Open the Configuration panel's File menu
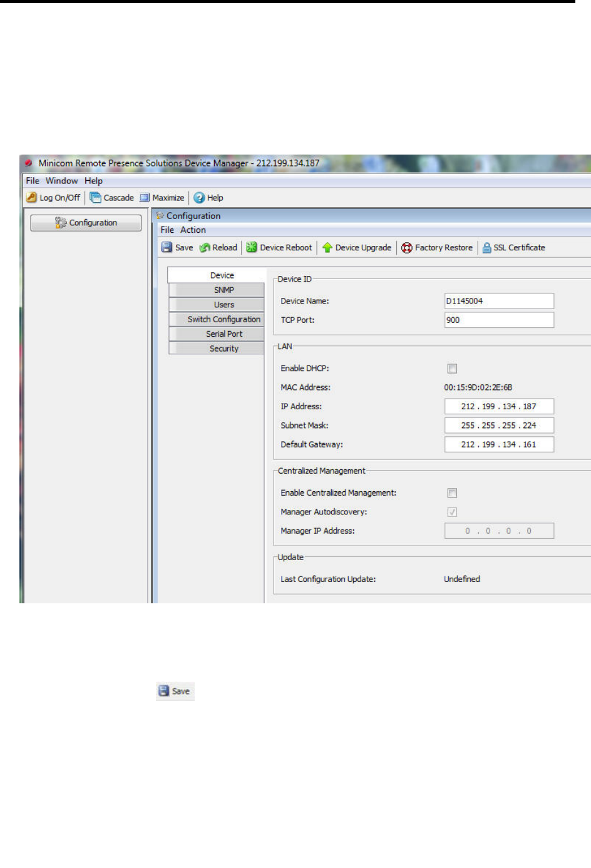 point(167,230)
